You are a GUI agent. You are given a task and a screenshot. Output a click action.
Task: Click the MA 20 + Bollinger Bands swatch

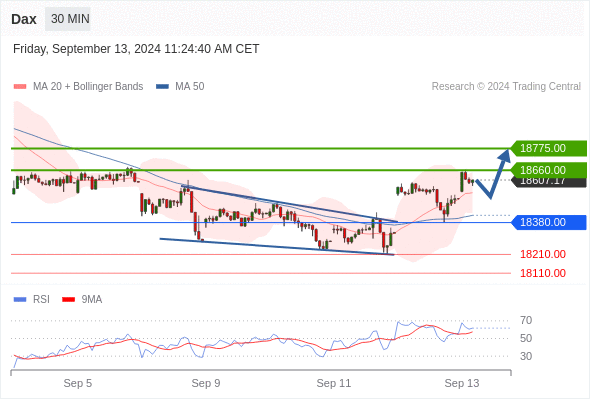tap(20, 87)
